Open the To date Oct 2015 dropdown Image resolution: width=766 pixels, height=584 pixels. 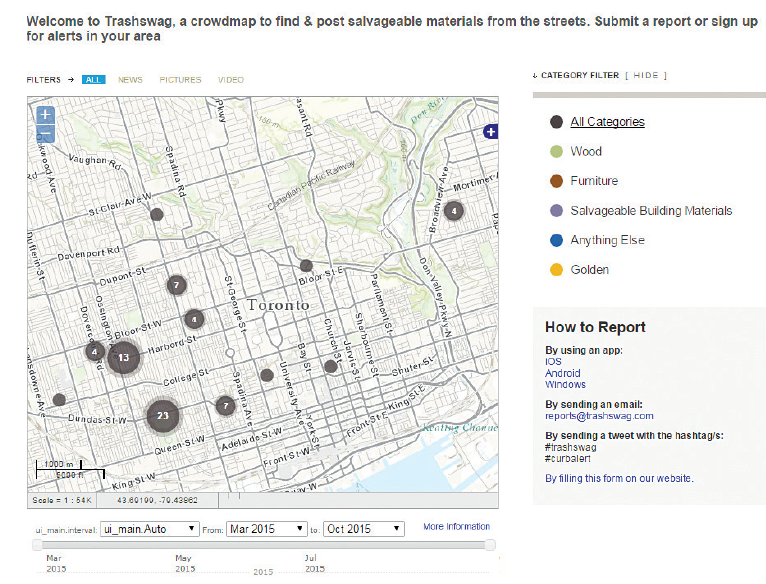coord(362,529)
